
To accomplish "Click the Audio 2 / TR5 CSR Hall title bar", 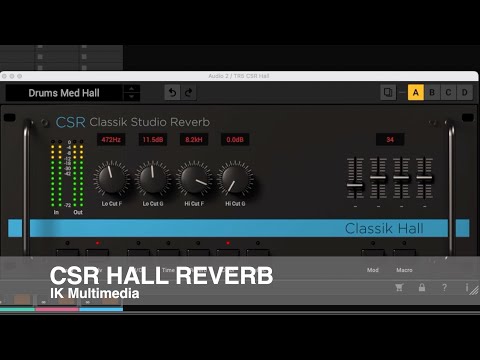I will coord(239,76).
